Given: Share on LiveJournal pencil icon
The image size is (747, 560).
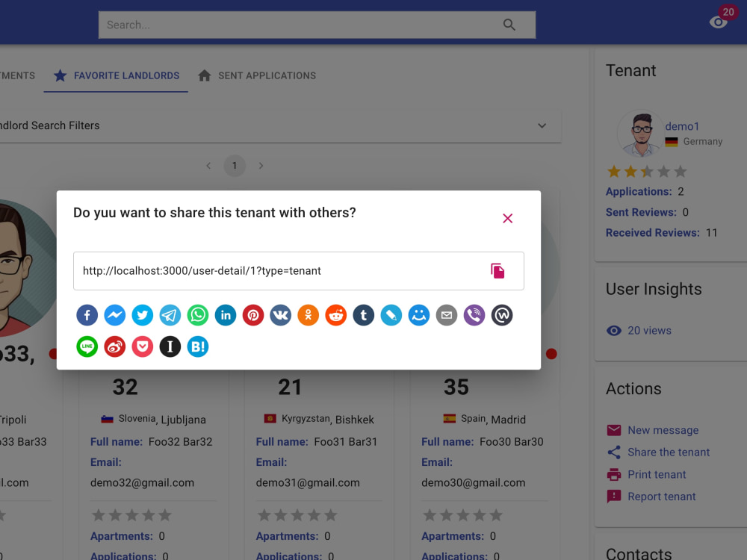Looking at the screenshot, I should [x=391, y=315].
